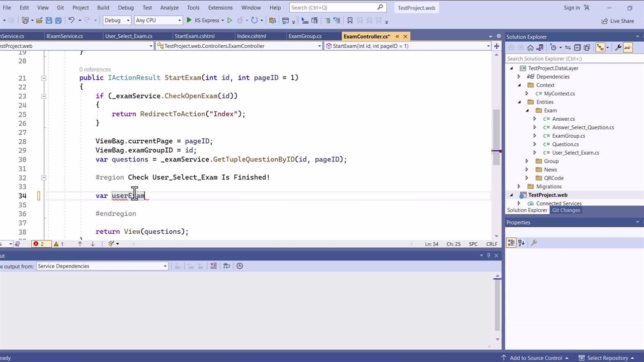Screen dimensions: 644x362
Task: Click the Save All toolbar icon
Action: 58,21
